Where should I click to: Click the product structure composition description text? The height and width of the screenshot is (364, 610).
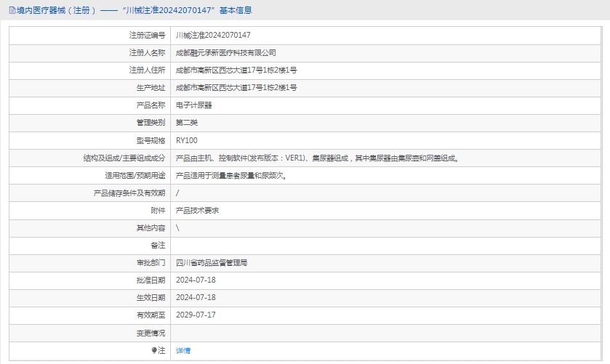pyautogui.click(x=317, y=158)
